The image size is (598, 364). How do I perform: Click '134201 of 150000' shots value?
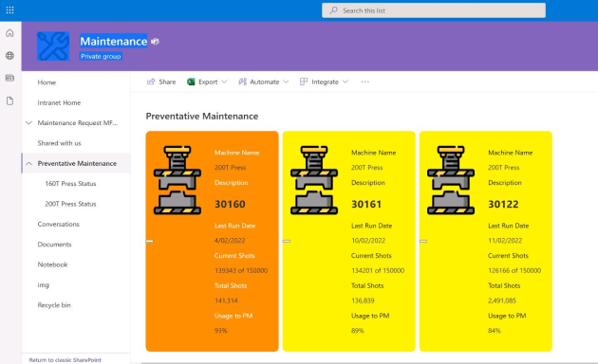point(378,271)
